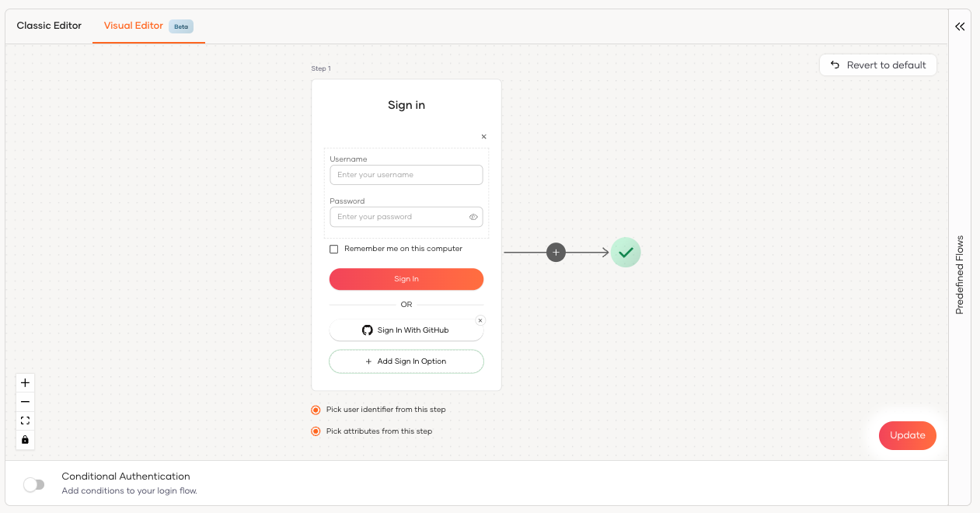Open the Visual Editor Beta tab
This screenshot has width=980, height=513.
point(133,26)
